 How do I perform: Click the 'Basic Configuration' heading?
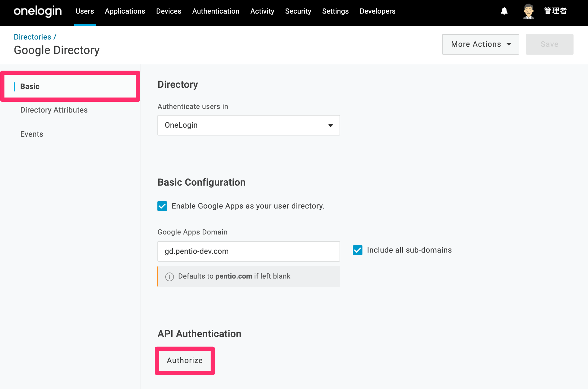point(201,182)
